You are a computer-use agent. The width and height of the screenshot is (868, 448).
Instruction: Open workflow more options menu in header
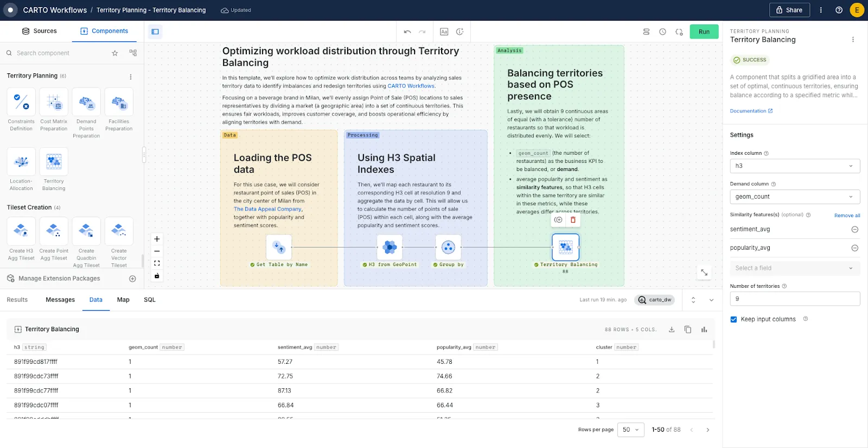tap(821, 10)
